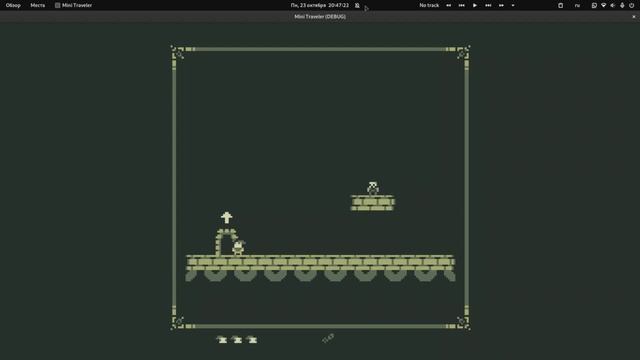Click the second life icon below the frame
Viewport: 640px width, 360px height.
click(237, 339)
